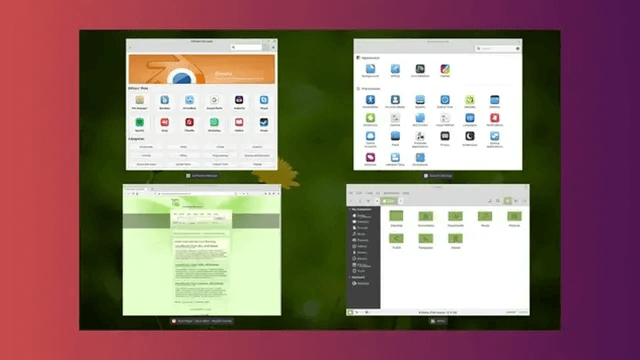
Task: Open the Games category in Software Manager
Action: point(220,147)
